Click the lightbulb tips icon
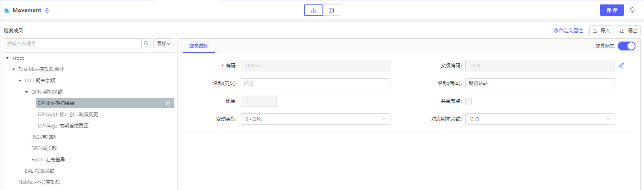 tap(632, 10)
